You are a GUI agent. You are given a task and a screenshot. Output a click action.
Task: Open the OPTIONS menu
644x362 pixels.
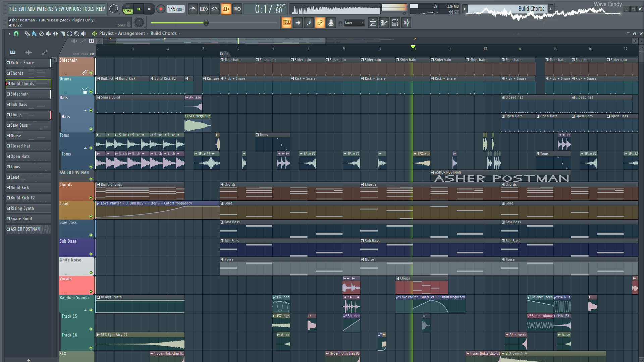click(73, 9)
